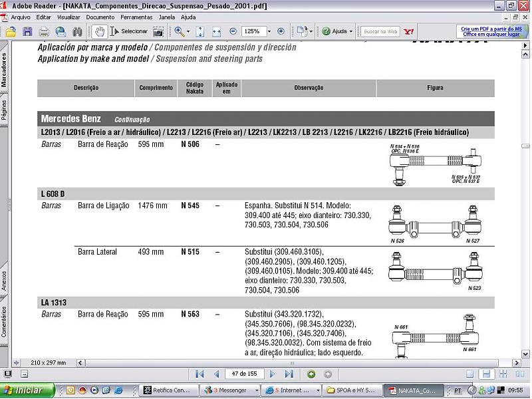The height and width of the screenshot is (399, 532).
Task: Switch to the SPOA e HY S... folder window
Action: [x=352, y=390]
